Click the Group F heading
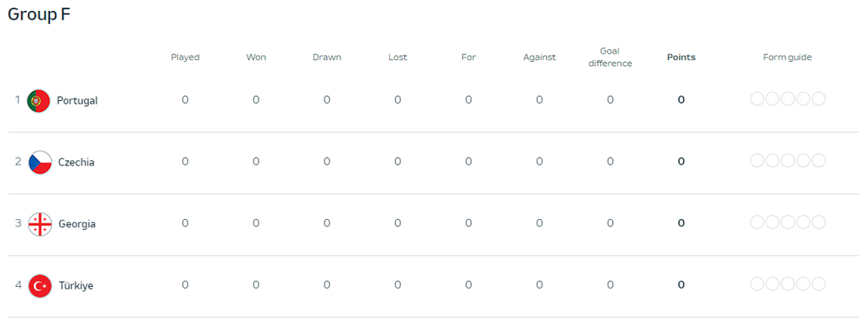This screenshot has height=325, width=868. (x=39, y=15)
